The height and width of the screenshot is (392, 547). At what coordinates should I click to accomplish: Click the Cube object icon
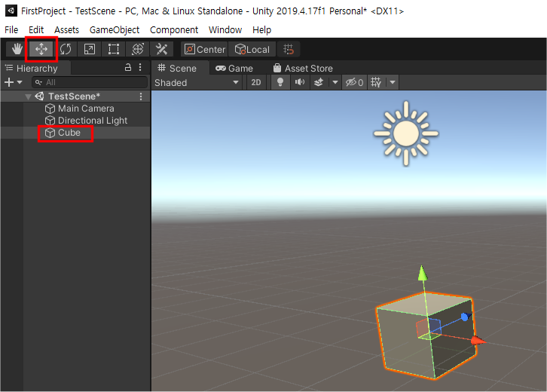pos(50,133)
